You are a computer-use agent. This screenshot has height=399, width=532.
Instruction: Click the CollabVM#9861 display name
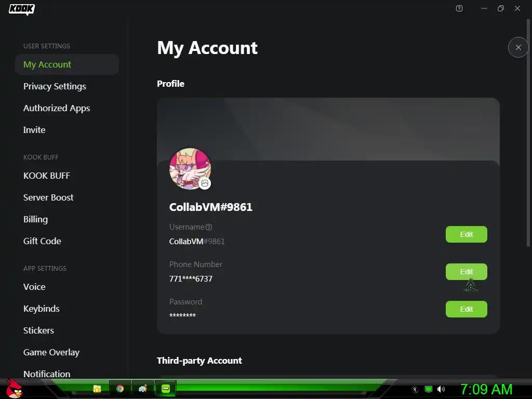coord(211,207)
